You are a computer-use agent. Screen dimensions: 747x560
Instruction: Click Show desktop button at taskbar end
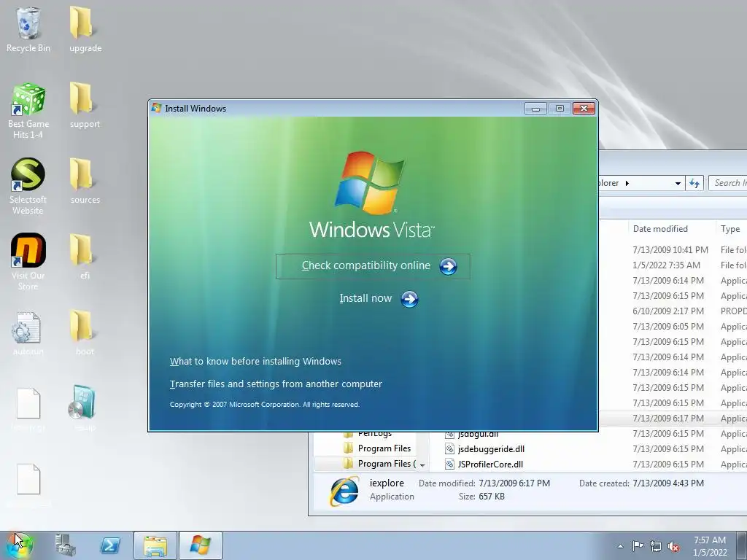point(742,545)
